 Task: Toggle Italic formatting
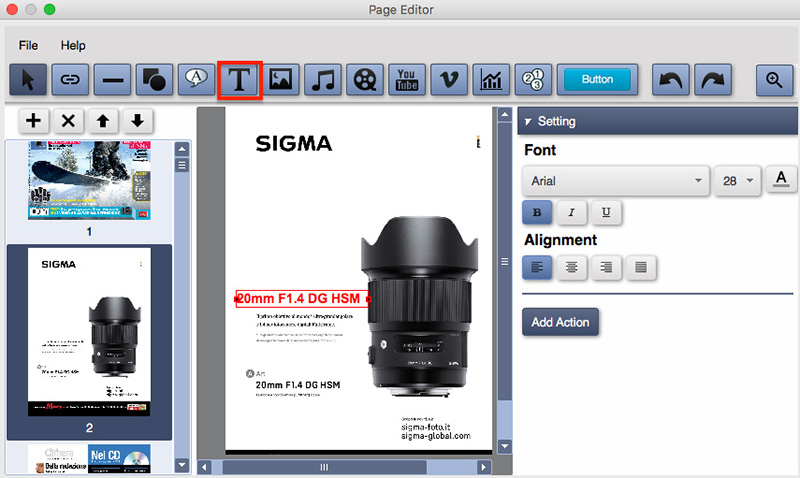click(x=571, y=212)
